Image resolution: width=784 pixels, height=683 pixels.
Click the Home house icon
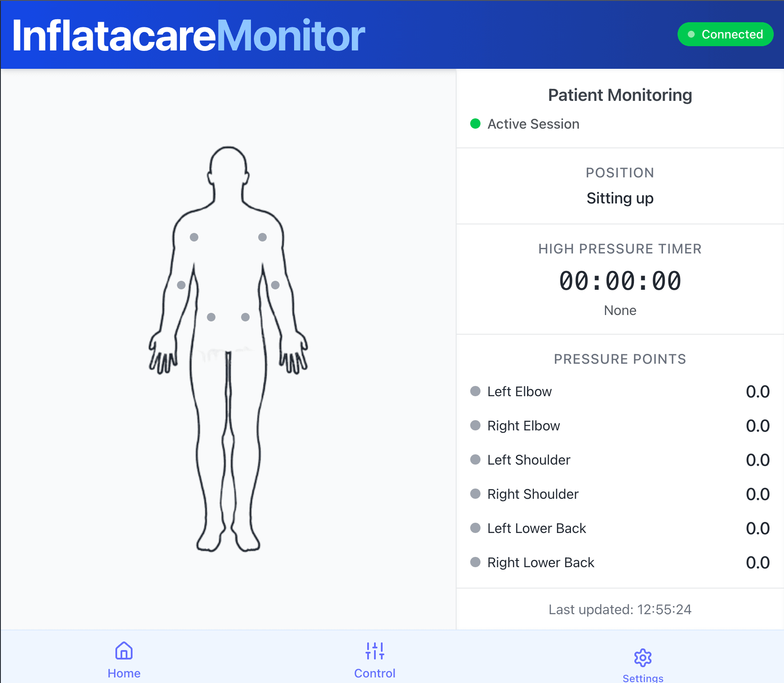click(124, 651)
